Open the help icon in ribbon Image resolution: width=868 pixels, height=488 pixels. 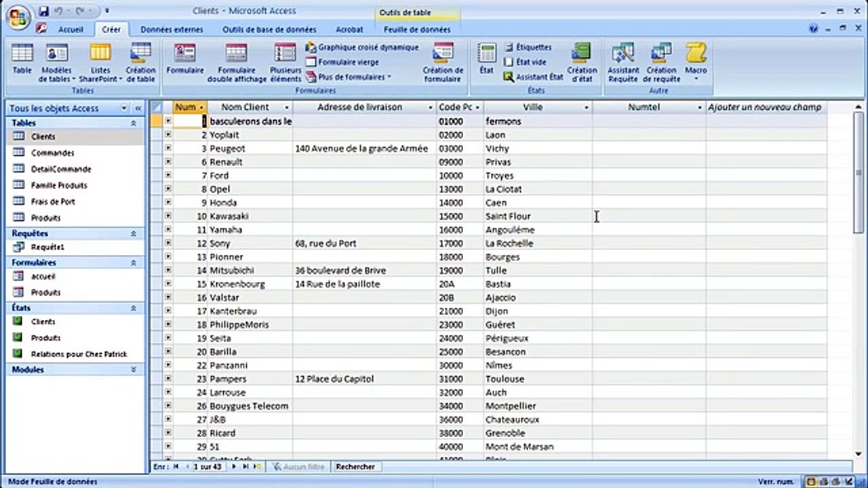pos(814,29)
